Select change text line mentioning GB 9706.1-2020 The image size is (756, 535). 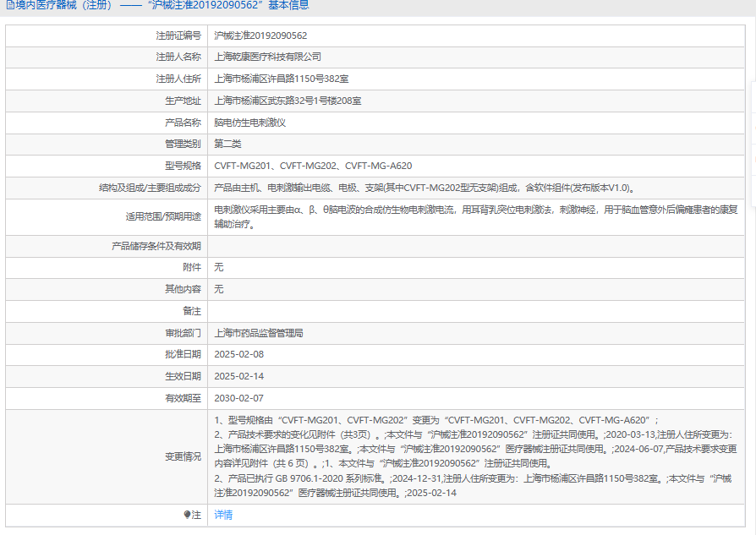(x=473, y=478)
